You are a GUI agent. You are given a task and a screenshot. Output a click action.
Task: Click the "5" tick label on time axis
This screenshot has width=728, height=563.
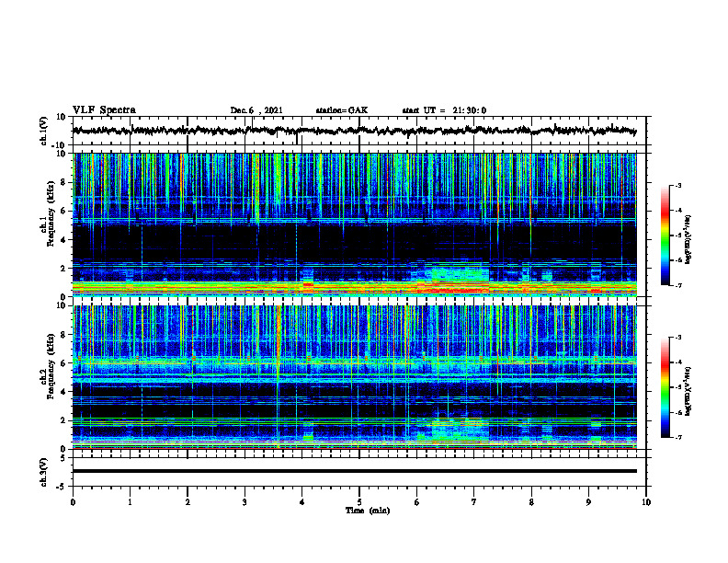coord(359,502)
